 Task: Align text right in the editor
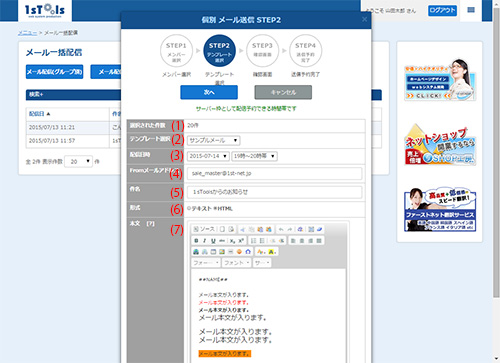click(311, 241)
